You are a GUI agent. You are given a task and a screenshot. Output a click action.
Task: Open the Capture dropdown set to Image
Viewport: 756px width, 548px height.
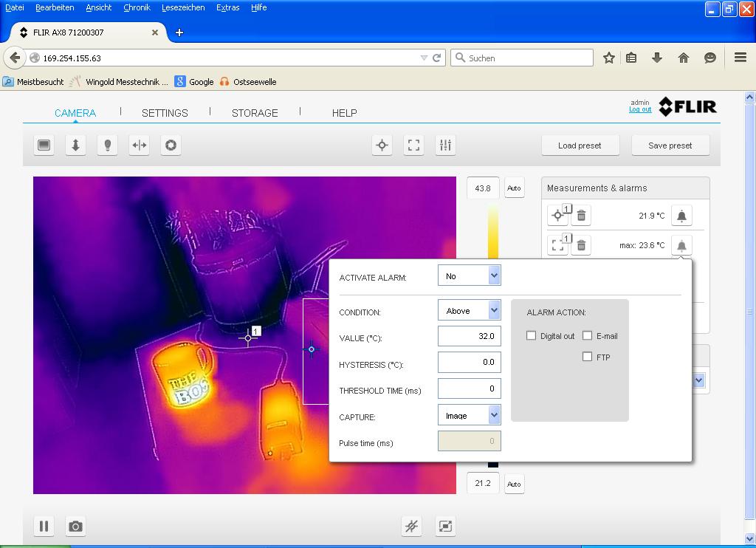(470, 415)
